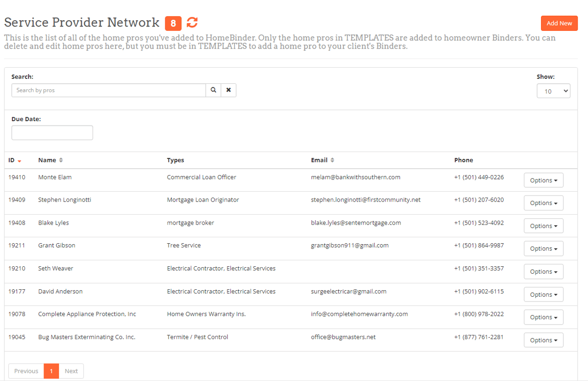The image size is (588, 381).
Task: Clear search with the X icon button
Action: pyautogui.click(x=228, y=90)
